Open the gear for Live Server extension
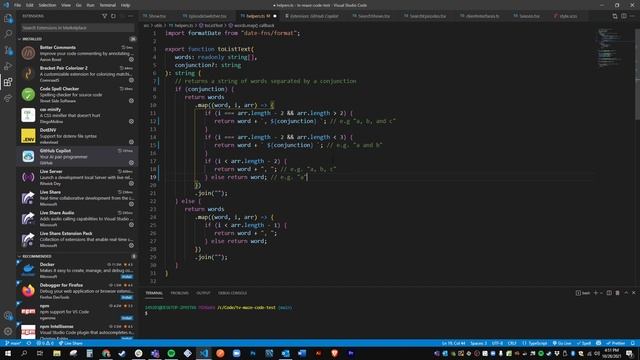Viewport: 640px width, 360px height. point(131,184)
